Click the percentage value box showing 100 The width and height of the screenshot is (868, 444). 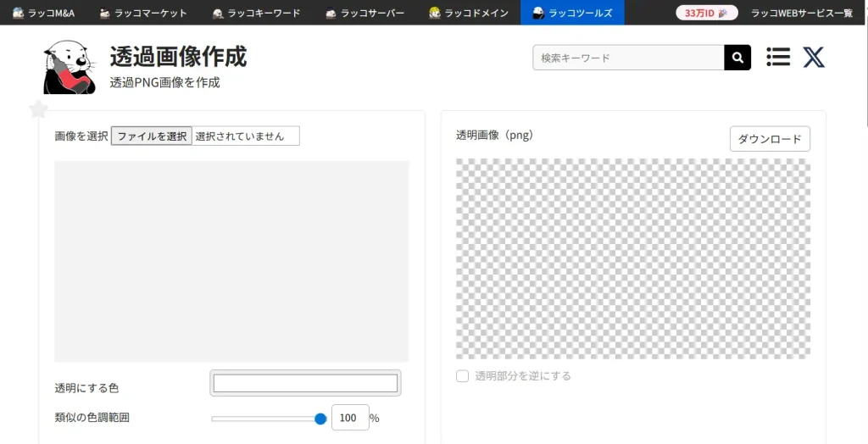click(x=349, y=418)
